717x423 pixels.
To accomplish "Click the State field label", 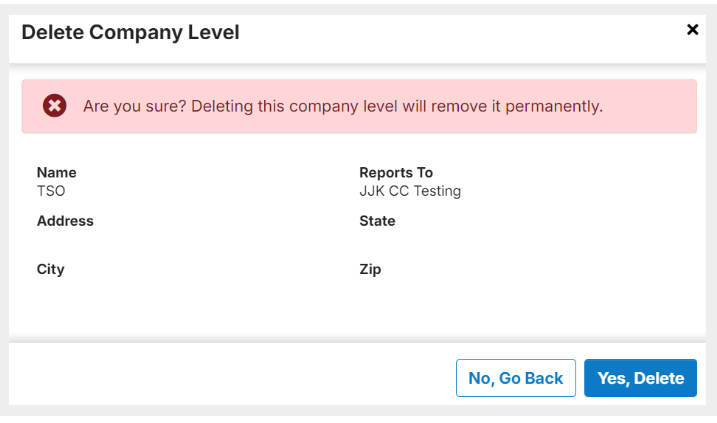I will 377,221.
